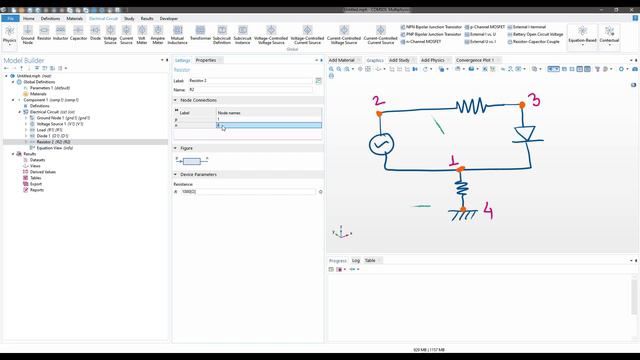Add a Capacitor from the ribbon
Screen dimensions: 640x360
(78, 33)
